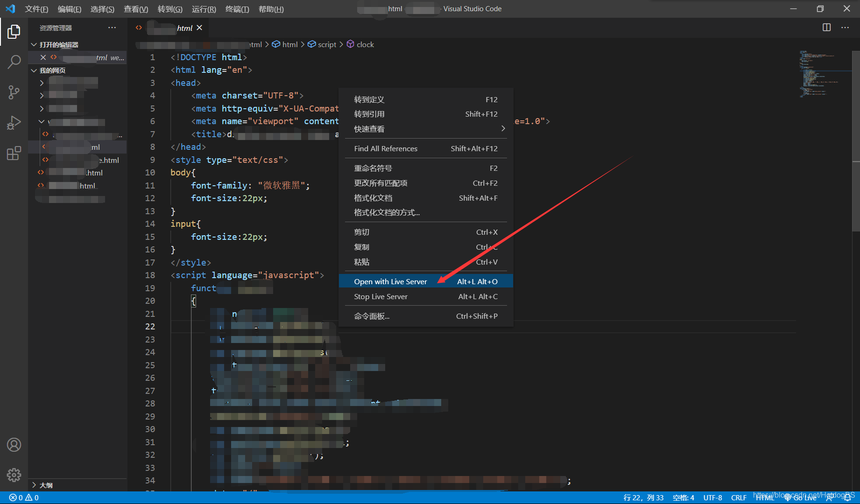Open the 终端(T) menu
860x504 pixels.
237,9
